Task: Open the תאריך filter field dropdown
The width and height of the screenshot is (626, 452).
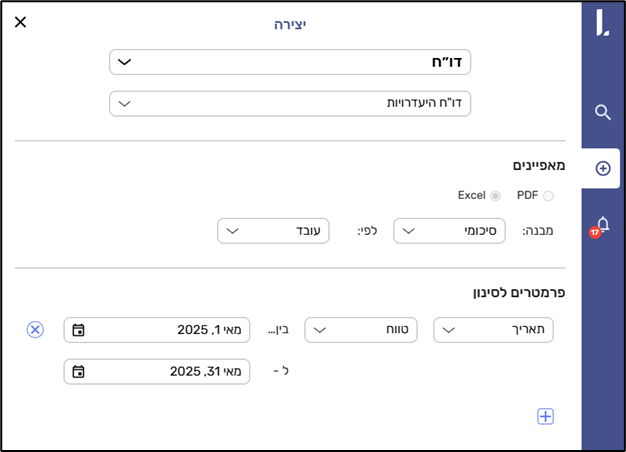Action: [x=492, y=330]
